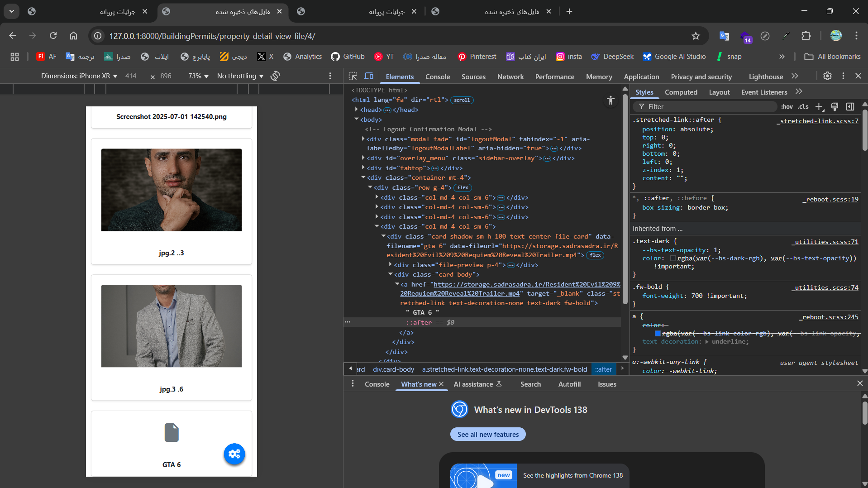Click the blue link color swatch
The height and width of the screenshot is (488, 868).
[658, 334]
